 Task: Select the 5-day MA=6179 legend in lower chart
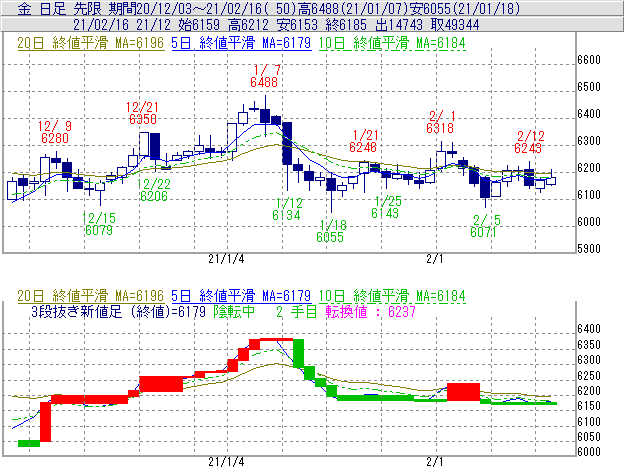(242, 296)
